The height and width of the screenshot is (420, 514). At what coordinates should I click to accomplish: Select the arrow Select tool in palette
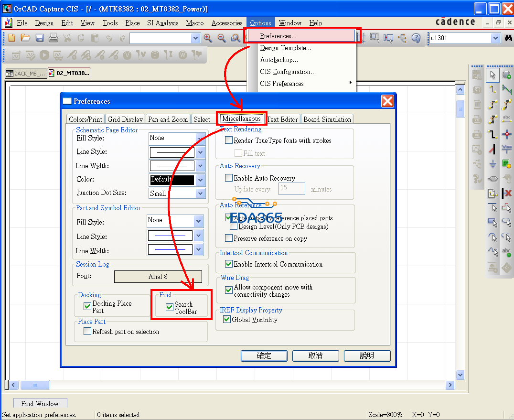[493, 75]
